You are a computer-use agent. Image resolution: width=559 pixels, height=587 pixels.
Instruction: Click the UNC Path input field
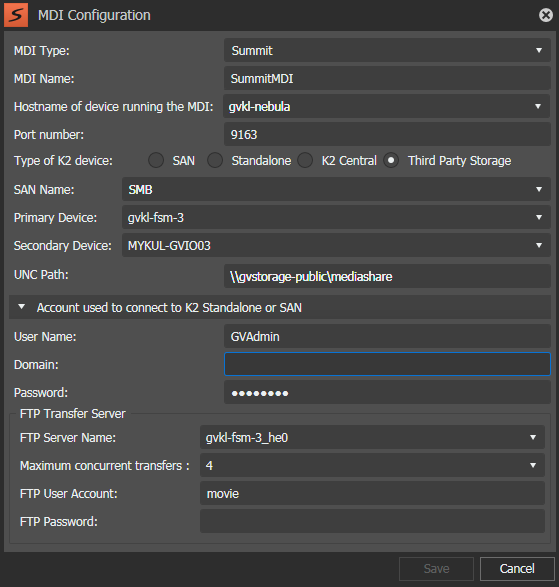[387, 276]
